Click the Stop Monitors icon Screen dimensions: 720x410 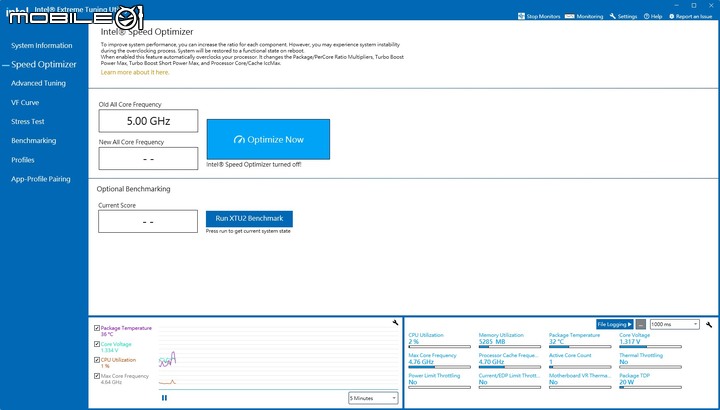(521, 16)
